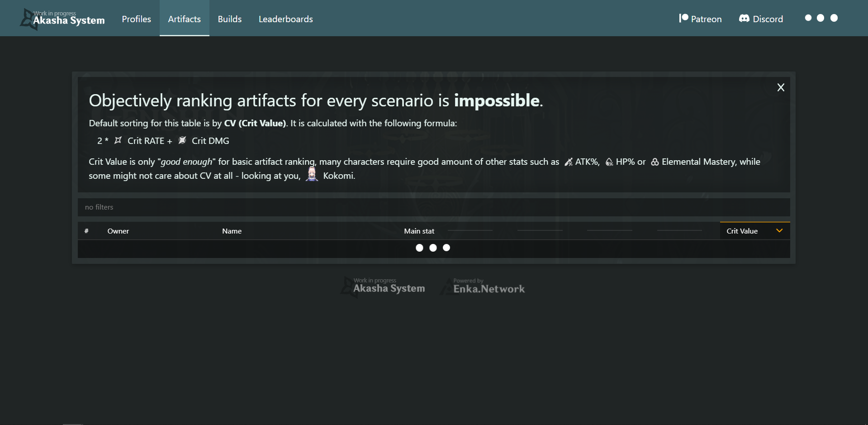The image size is (868, 425).
Task: Open the Profiles tab
Action: pyautogui.click(x=136, y=19)
